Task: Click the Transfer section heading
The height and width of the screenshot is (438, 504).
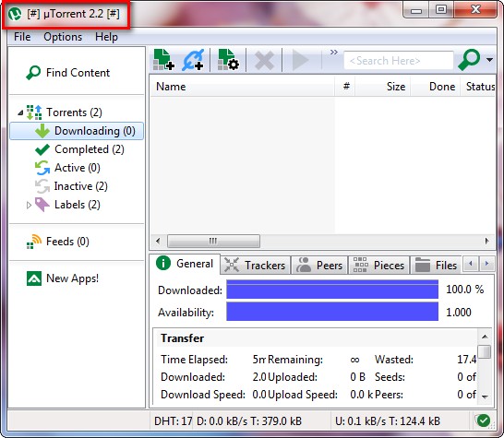Action: [x=182, y=338]
